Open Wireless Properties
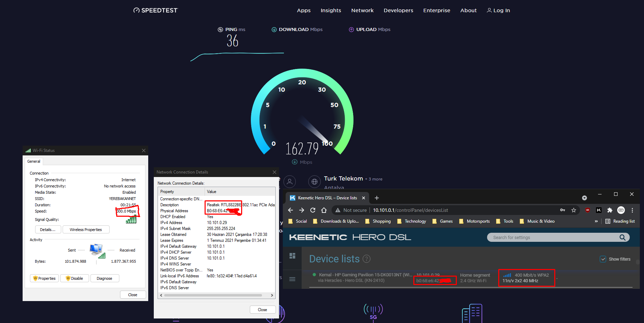The image size is (644, 323). pyautogui.click(x=86, y=230)
